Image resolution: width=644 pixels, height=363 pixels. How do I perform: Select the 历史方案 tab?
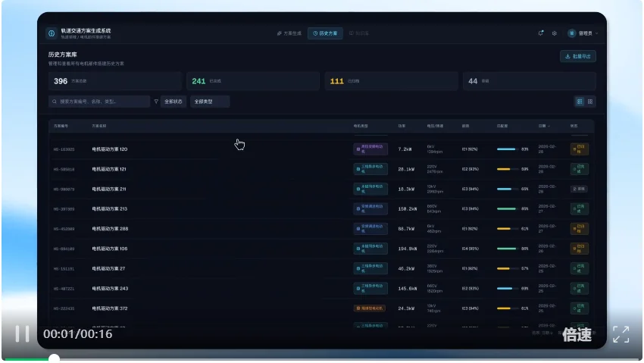pyautogui.click(x=326, y=33)
